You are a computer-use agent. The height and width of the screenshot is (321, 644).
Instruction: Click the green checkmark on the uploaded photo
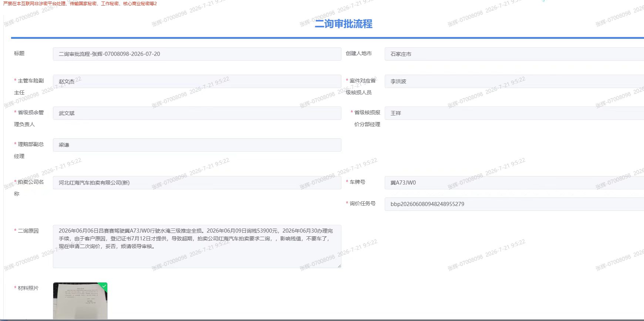pos(104,285)
